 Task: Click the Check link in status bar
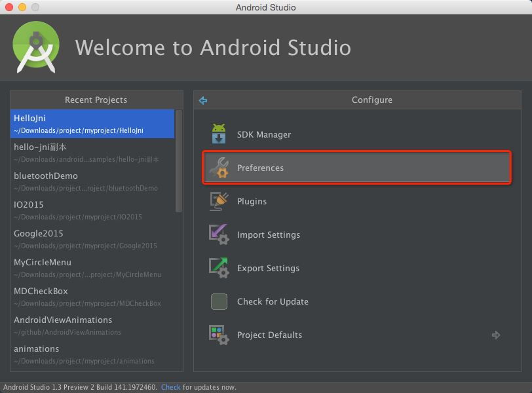tap(170, 387)
